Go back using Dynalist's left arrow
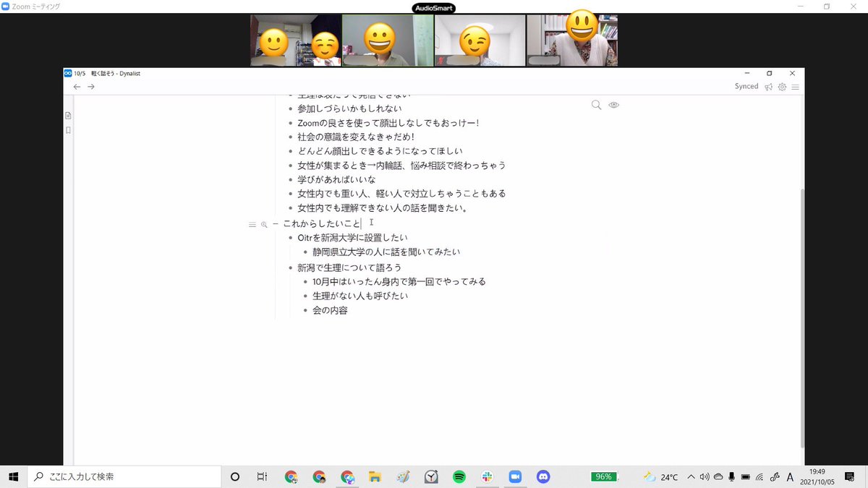The height and width of the screenshot is (488, 868). click(x=77, y=87)
